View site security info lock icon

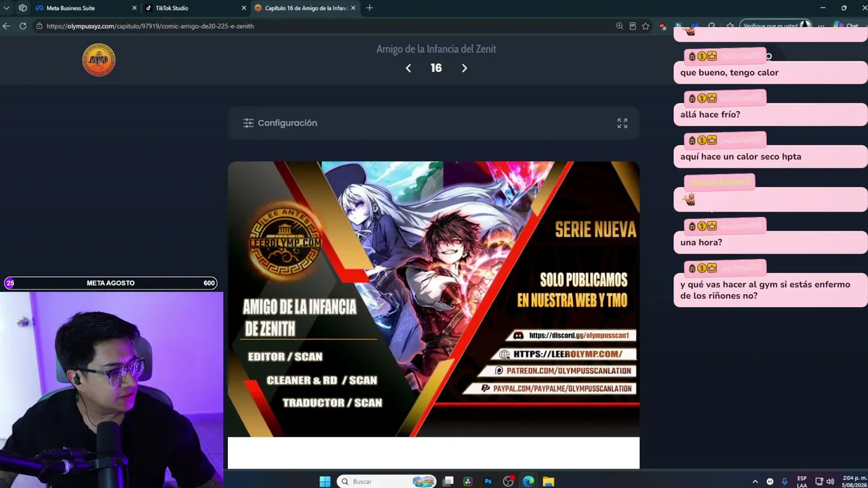[40, 26]
